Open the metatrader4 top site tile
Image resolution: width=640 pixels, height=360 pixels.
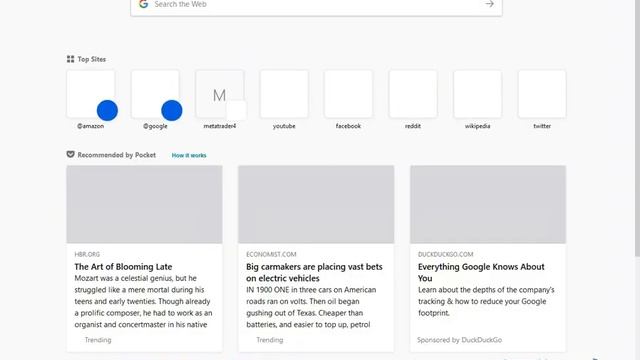click(220, 94)
